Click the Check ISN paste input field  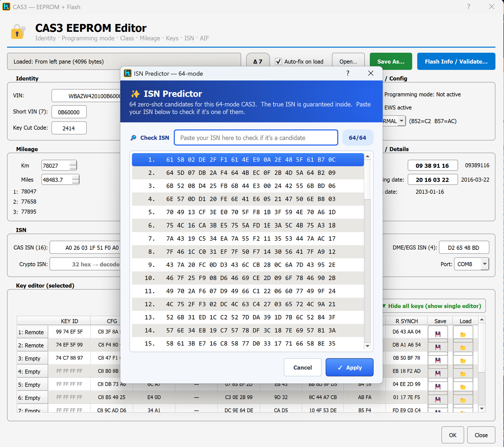click(x=256, y=138)
